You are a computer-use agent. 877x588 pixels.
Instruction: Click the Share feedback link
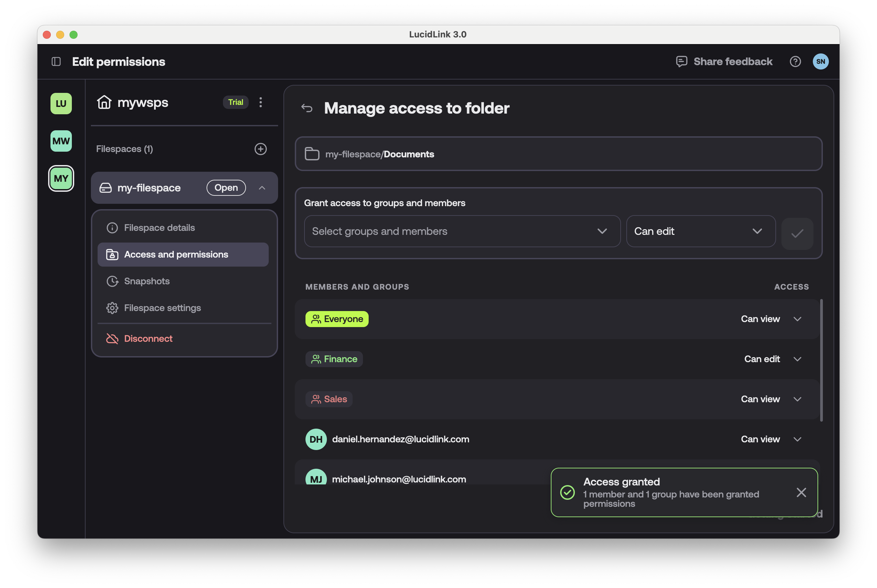[733, 61]
